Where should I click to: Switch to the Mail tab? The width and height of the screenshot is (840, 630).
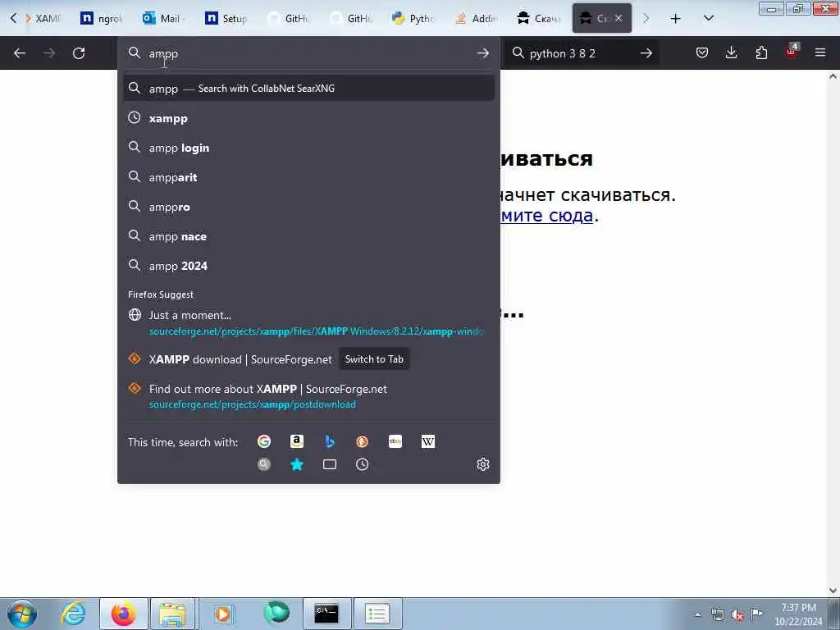pos(163,18)
